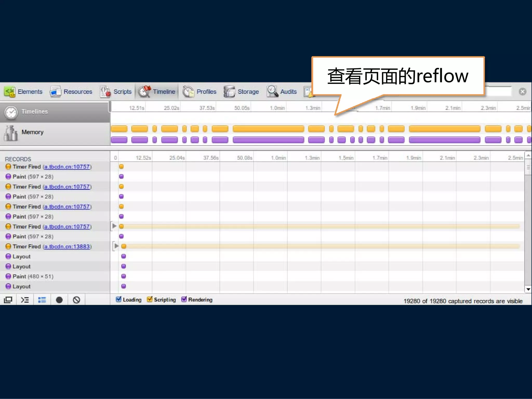
Task: Click the Storage database icon
Action: point(229,92)
